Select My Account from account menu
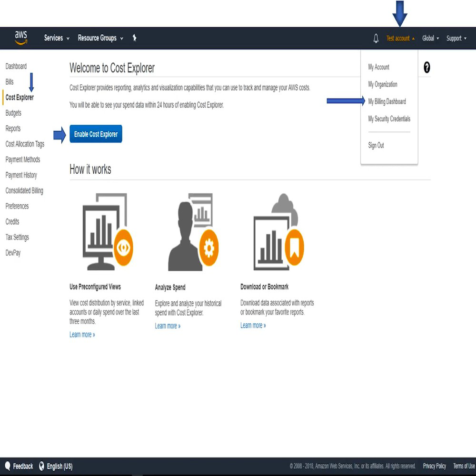 [378, 67]
